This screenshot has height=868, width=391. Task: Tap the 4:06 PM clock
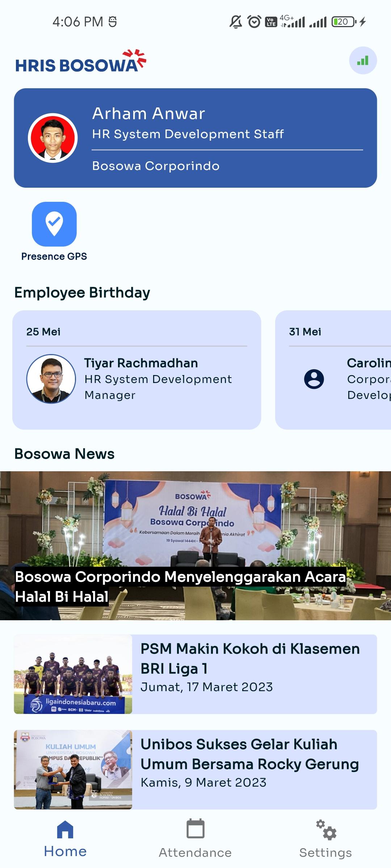[78, 22]
